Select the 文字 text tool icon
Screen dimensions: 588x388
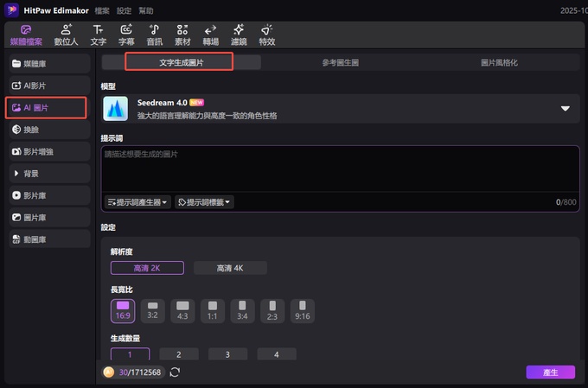click(x=99, y=34)
